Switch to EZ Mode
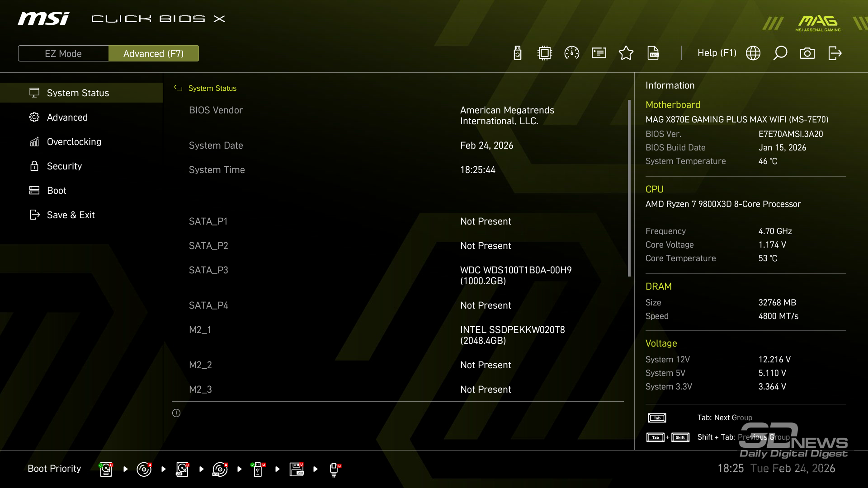Viewport: 868px width, 488px height. [x=63, y=53]
